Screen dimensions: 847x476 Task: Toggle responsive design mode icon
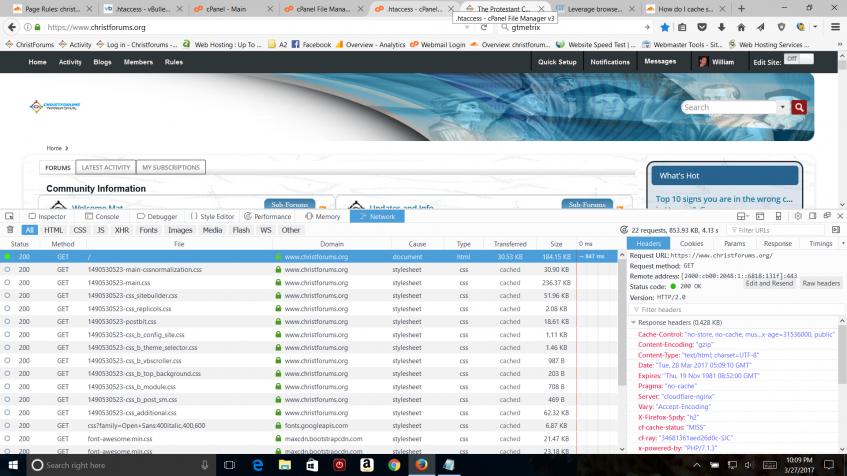click(778, 216)
